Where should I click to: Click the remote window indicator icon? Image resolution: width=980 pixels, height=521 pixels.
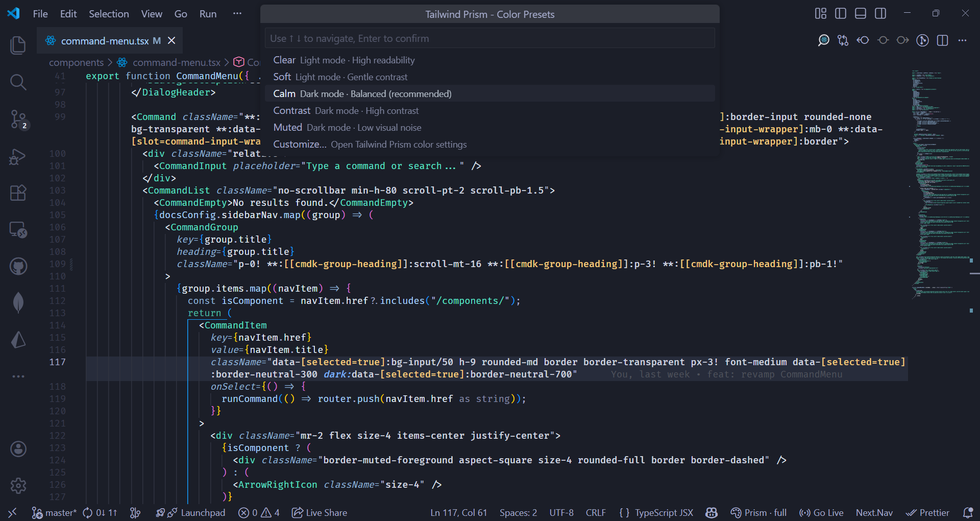point(13,512)
